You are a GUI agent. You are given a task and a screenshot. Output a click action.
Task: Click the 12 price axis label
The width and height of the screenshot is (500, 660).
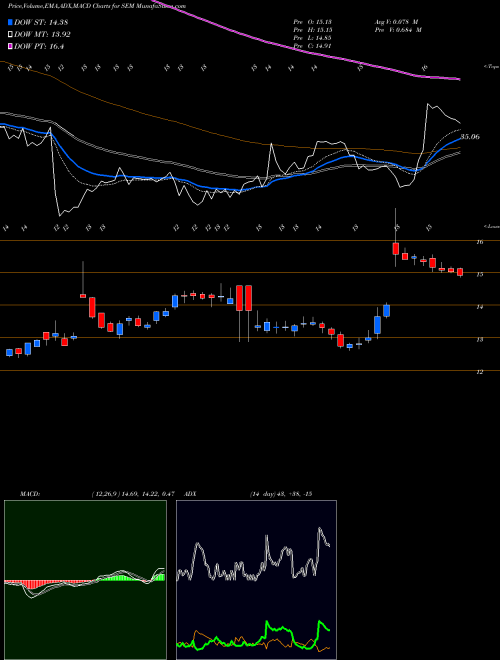[x=480, y=372]
